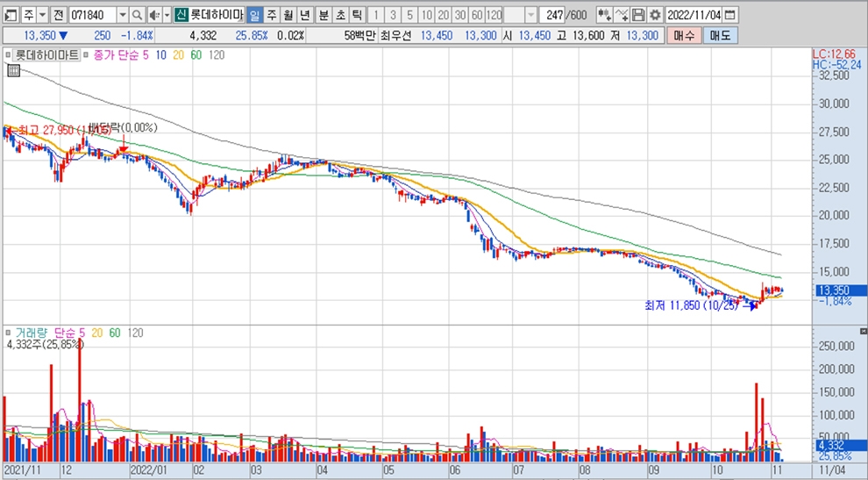The width and height of the screenshot is (868, 480).
Task: Toggle the 일 (daily) period button
Action: click(253, 15)
